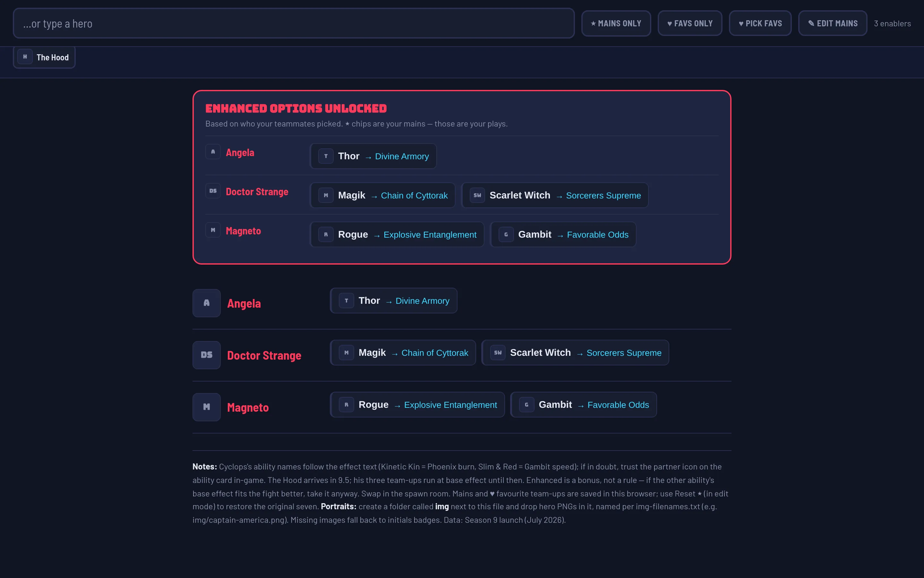This screenshot has width=924, height=578.
Task: Click Angela's badge in Enhanced Options panel
Action: pos(213,152)
